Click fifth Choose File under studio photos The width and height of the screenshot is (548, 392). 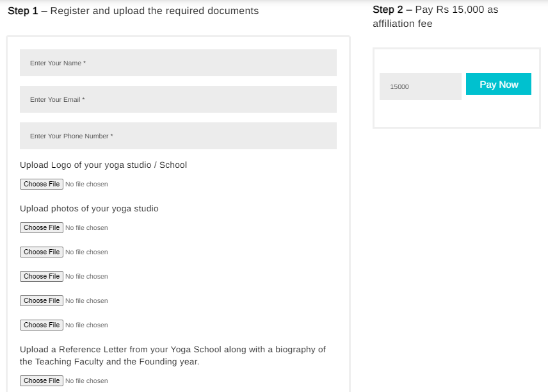point(42,325)
